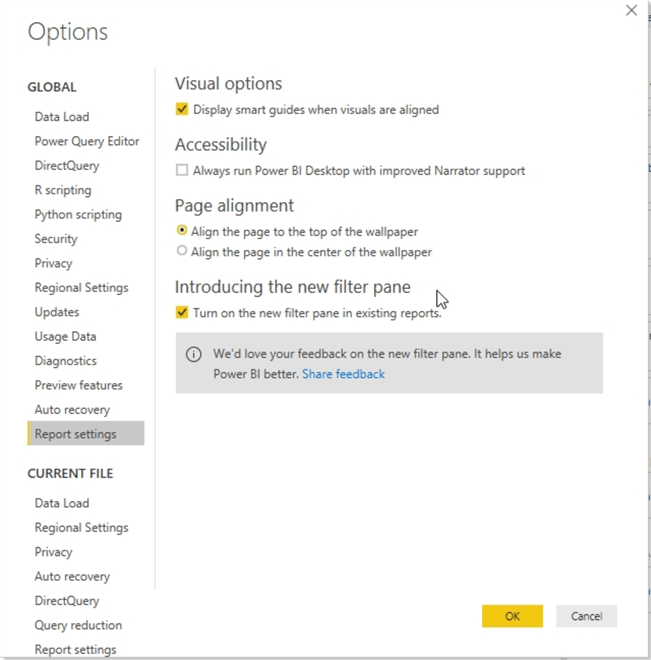Open R scripting options
This screenshot has width=651, height=660.
click(63, 190)
